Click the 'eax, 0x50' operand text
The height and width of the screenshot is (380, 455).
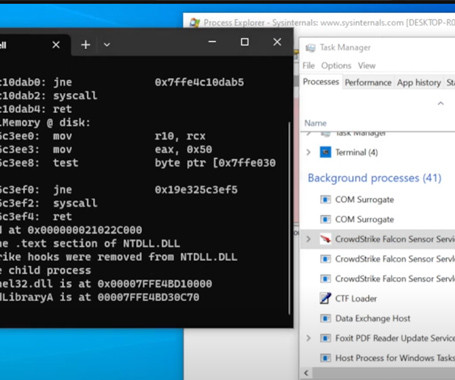[x=183, y=149]
